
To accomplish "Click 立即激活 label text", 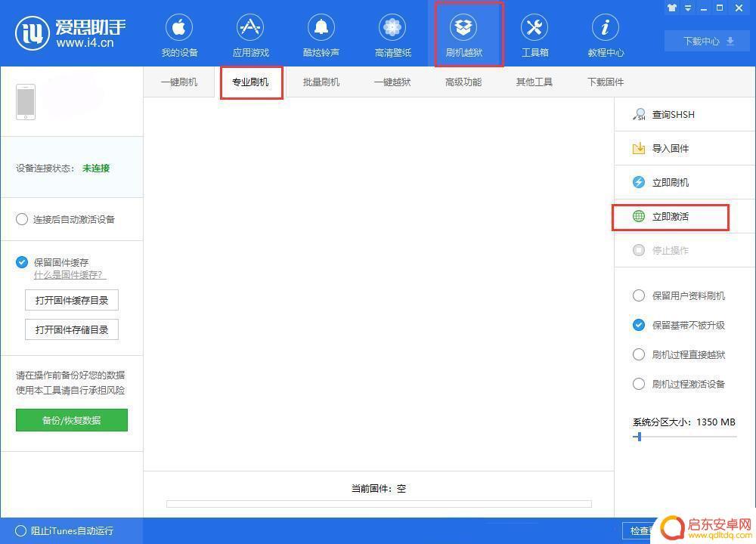I will pos(671,216).
